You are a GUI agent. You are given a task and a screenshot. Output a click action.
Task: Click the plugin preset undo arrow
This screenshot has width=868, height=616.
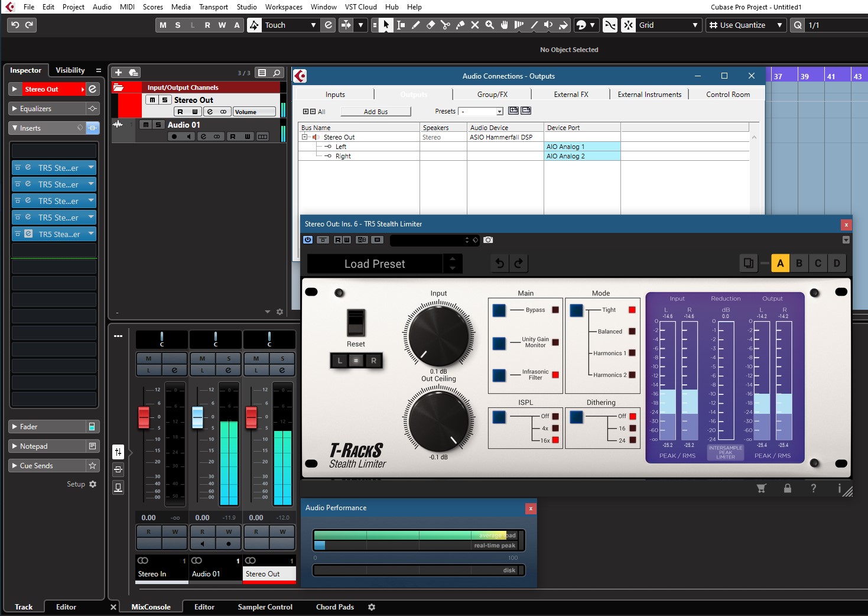(x=500, y=263)
